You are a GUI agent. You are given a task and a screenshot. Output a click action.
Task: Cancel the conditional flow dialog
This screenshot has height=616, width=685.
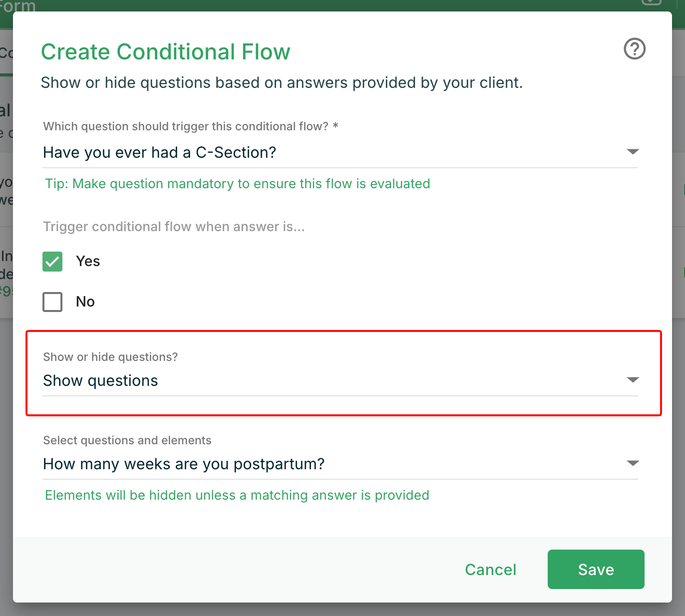(490, 570)
